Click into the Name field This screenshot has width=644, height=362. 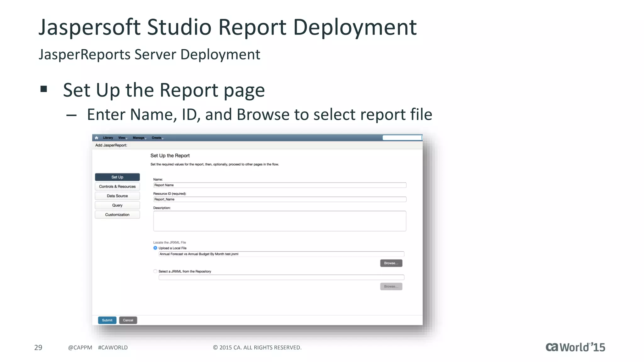coord(280,185)
